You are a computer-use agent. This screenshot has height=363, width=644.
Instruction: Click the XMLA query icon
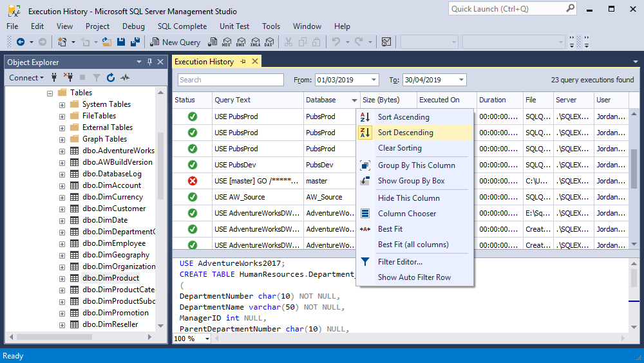[x=255, y=42]
